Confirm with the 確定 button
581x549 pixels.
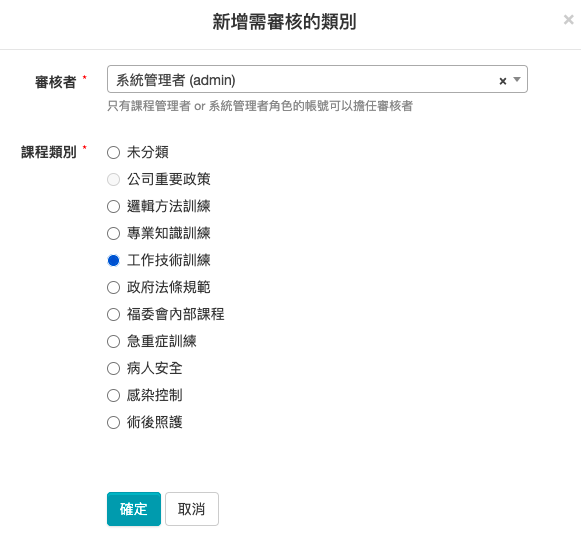pos(134,509)
